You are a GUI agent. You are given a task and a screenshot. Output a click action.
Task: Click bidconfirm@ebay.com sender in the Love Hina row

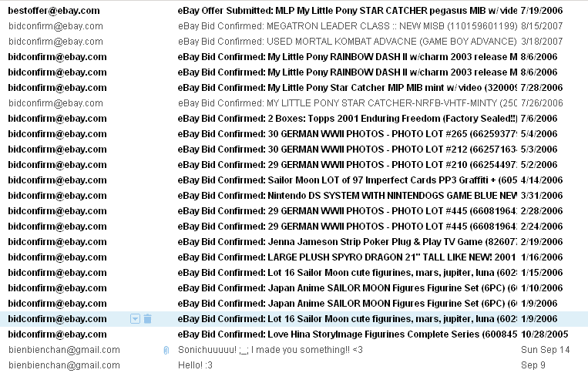tap(57, 334)
